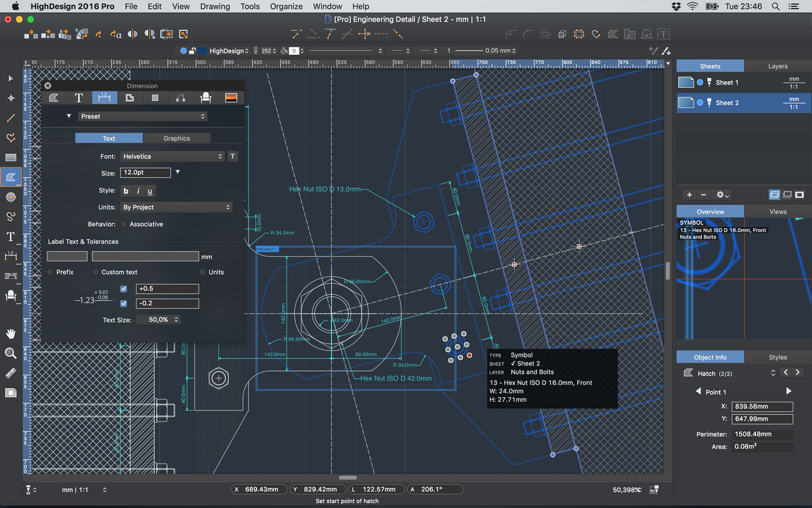Check the Custom text checkbox

click(x=95, y=272)
